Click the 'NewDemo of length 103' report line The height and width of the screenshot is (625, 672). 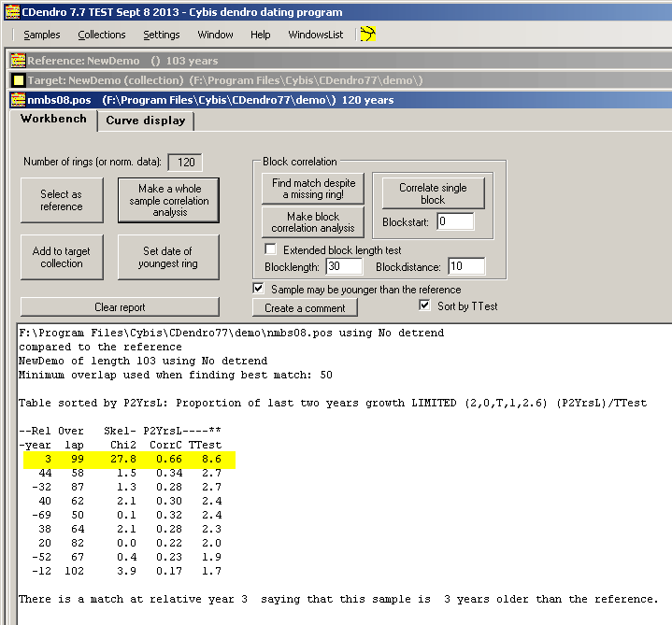pos(143,361)
